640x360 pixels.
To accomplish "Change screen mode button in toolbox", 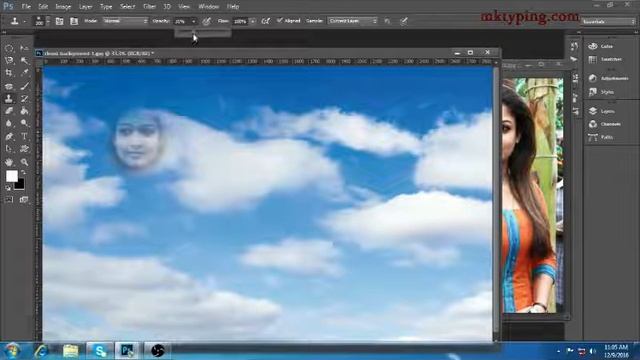I will point(24,200).
